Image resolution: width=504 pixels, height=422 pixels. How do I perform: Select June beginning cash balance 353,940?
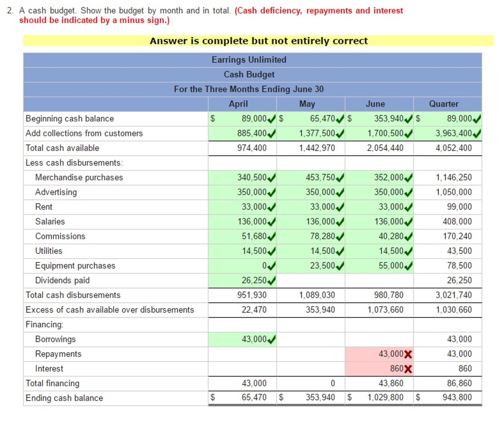379,119
